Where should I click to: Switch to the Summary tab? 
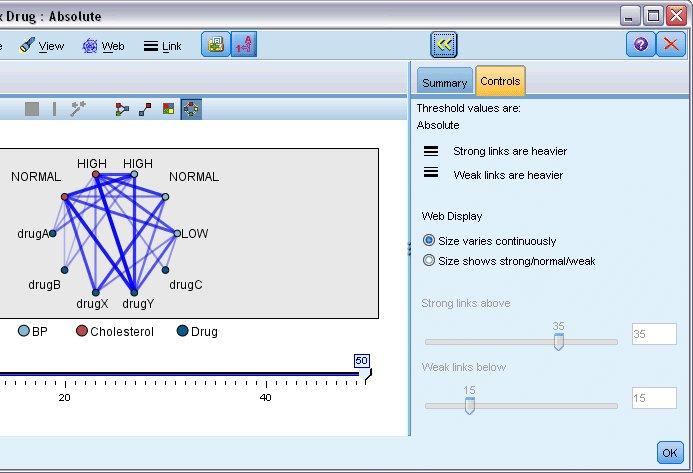(x=445, y=82)
